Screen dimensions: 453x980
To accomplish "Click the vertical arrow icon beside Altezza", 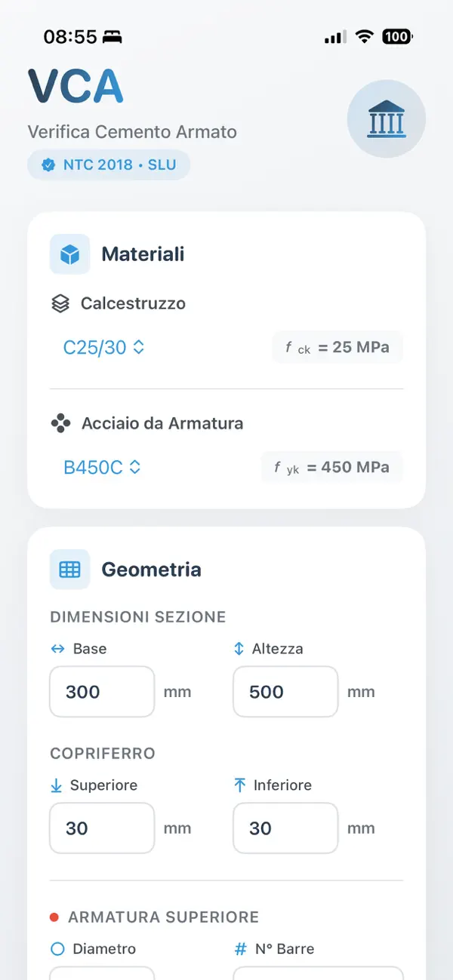I will tap(242, 648).
